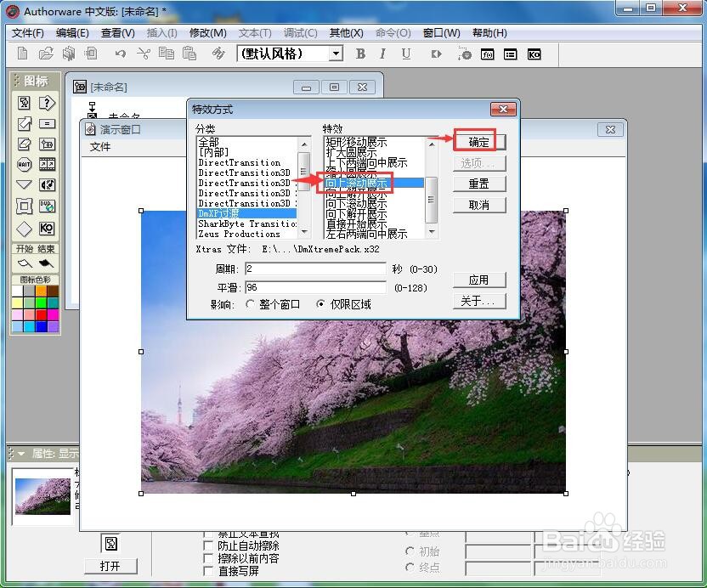The height and width of the screenshot is (588, 707).
Task: Select the Navigate triangle icon
Action: point(25,185)
